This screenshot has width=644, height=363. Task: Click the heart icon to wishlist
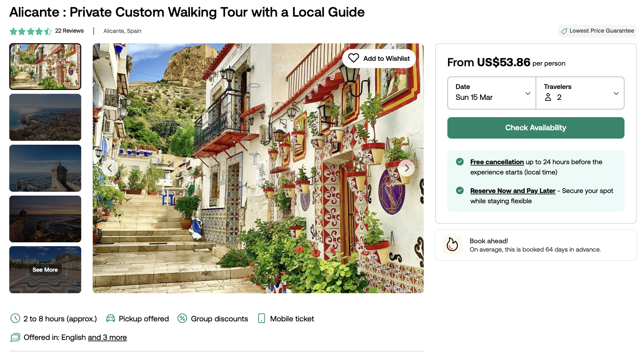click(x=353, y=58)
